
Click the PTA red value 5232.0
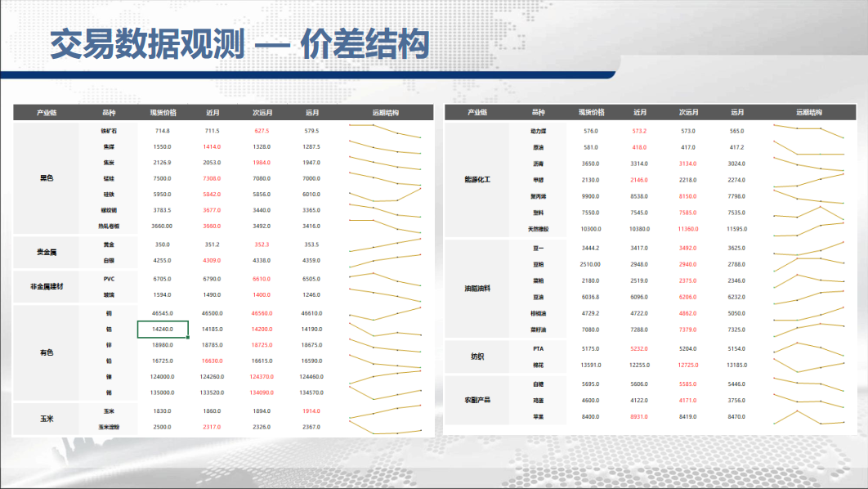[x=639, y=349]
